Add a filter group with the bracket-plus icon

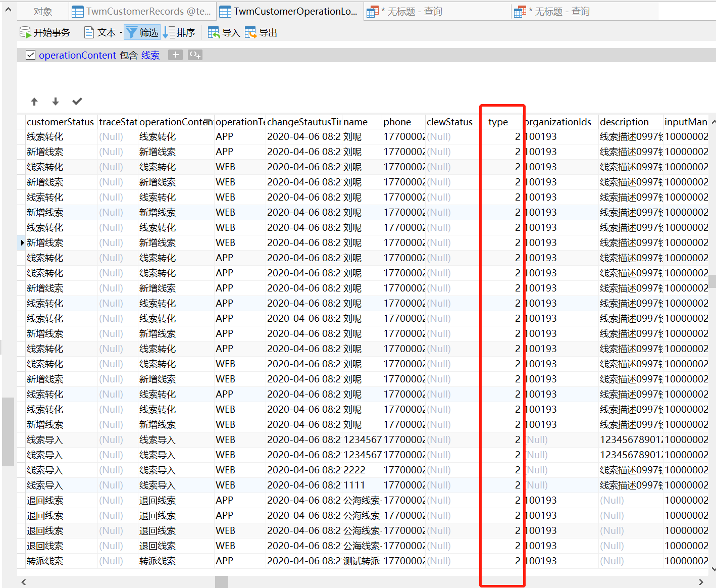[195, 55]
